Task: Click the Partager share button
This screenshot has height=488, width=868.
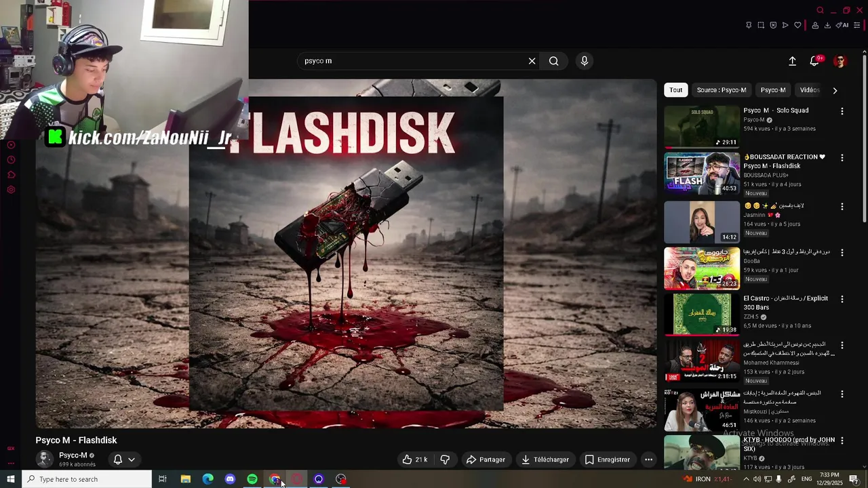Action: point(486,460)
